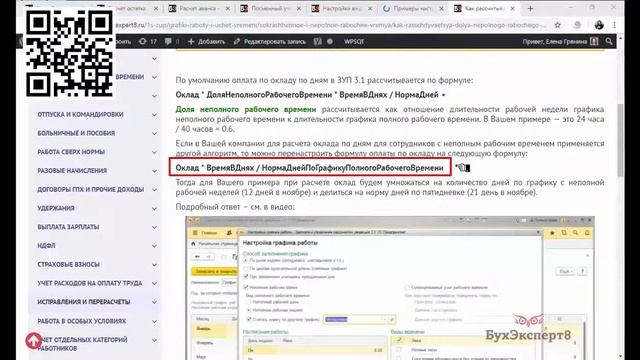640x360 pixels.
Task: Open 'Учет расходов на оплату труда' link
Action: coord(90,283)
